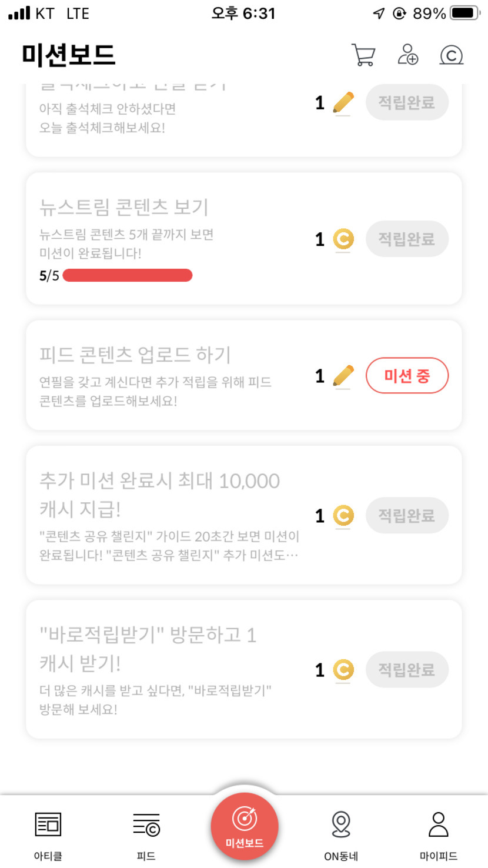Tap the pencil icon on attendance mission
This screenshot has height=868, width=488.
point(343,103)
